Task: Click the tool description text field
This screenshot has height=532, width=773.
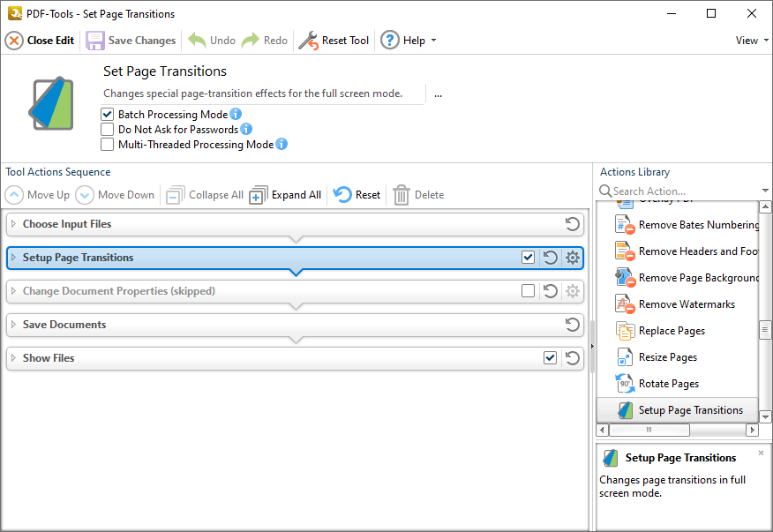Action: point(264,94)
